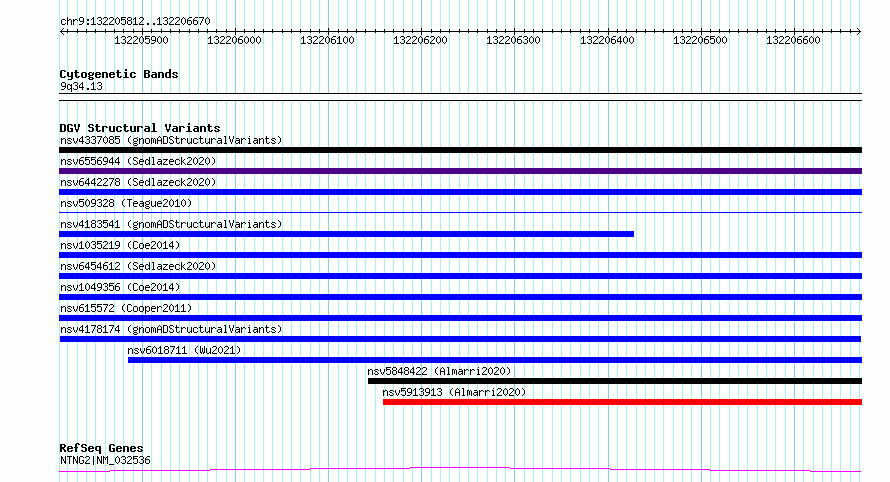This screenshot has width=890, height=482.
Task: Select the blue nsv615572 variant bar
Action: [x=460, y=318]
